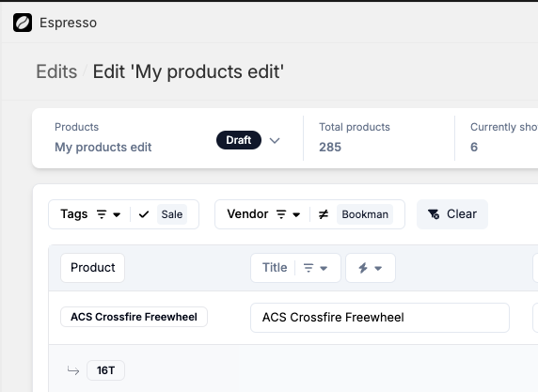Click the not-equal icon in Vendor filter
538x392 pixels.
[x=324, y=214]
